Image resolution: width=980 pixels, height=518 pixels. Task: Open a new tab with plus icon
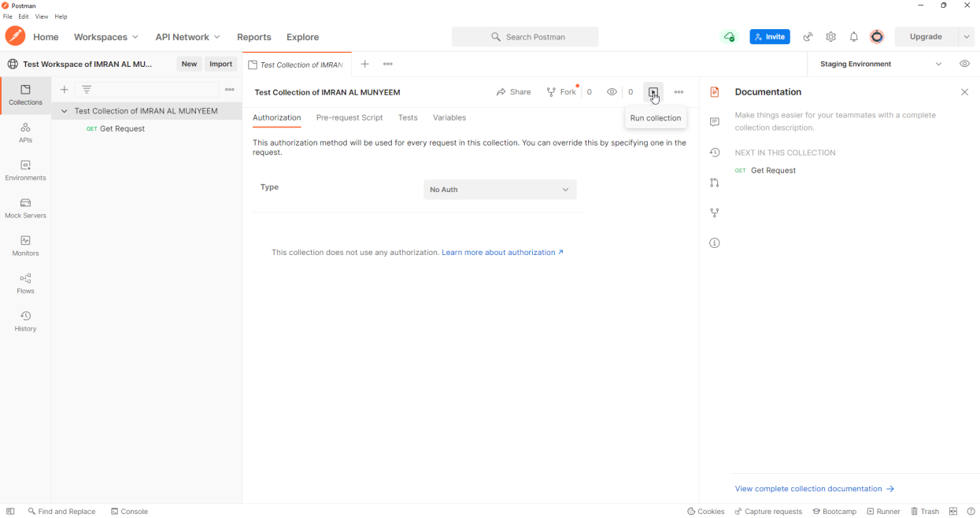tap(364, 64)
